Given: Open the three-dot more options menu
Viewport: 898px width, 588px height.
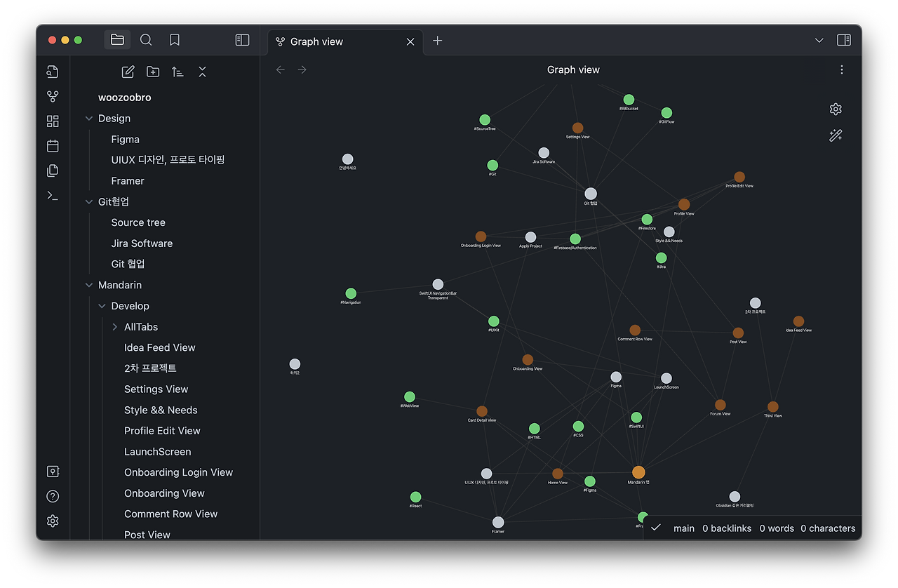Looking at the screenshot, I should tap(842, 69).
